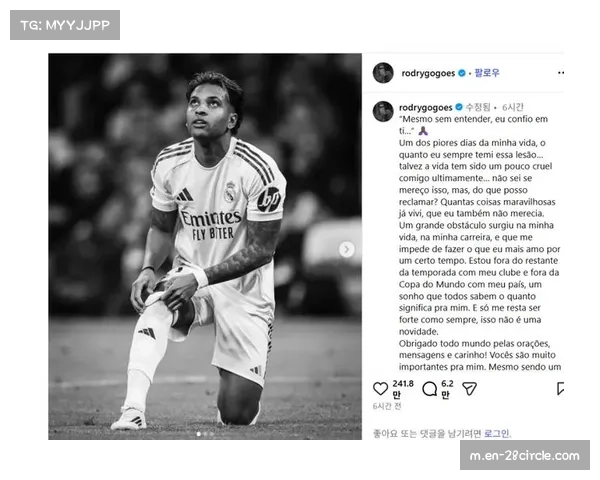Share the post with the paper plane icon
This screenshot has height=480, width=600.
click(x=469, y=389)
